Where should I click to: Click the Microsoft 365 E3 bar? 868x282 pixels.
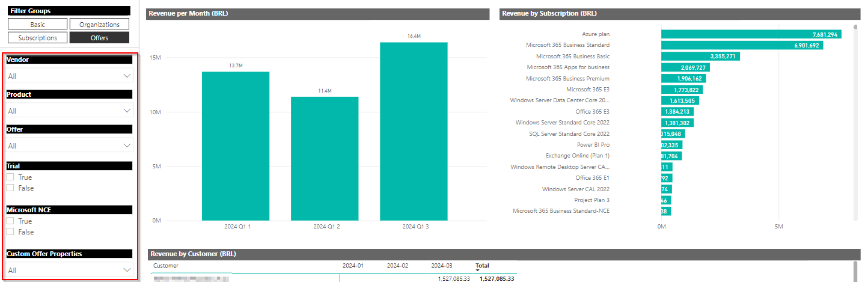(x=682, y=90)
